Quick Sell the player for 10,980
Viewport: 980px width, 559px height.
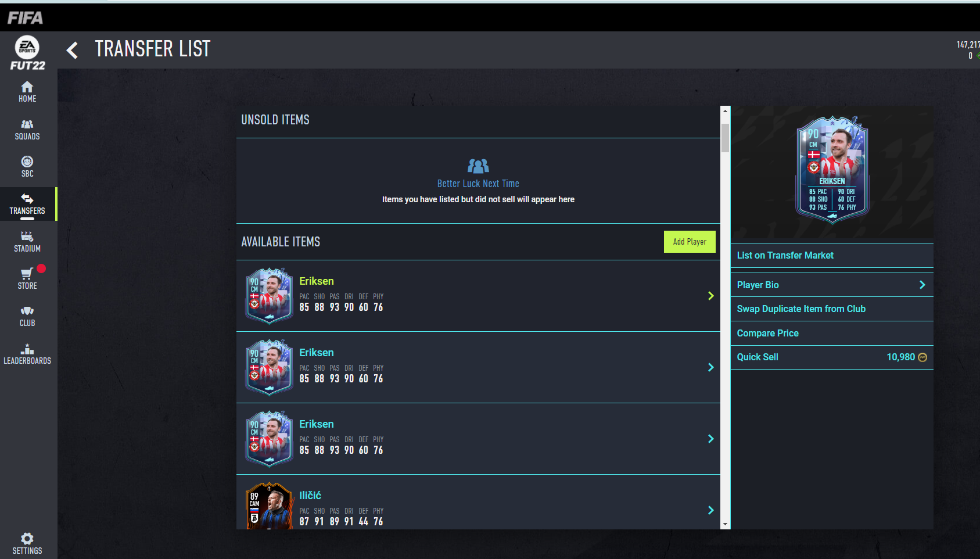pyautogui.click(x=832, y=357)
